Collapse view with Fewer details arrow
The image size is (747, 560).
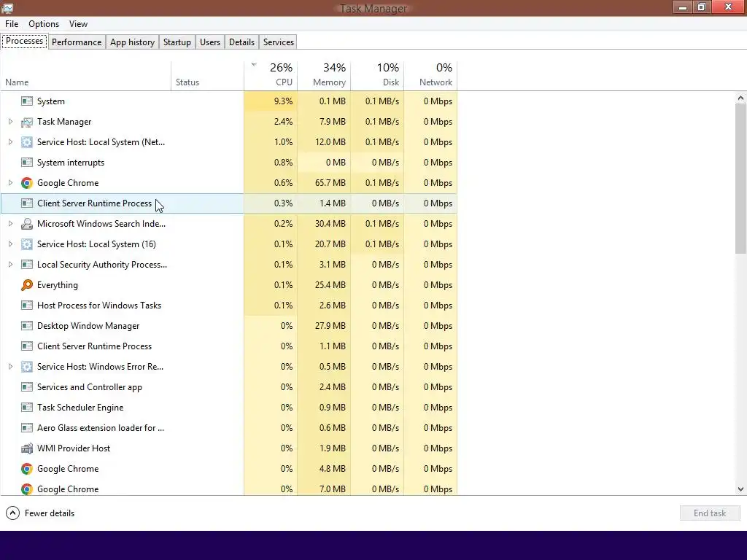(12, 513)
